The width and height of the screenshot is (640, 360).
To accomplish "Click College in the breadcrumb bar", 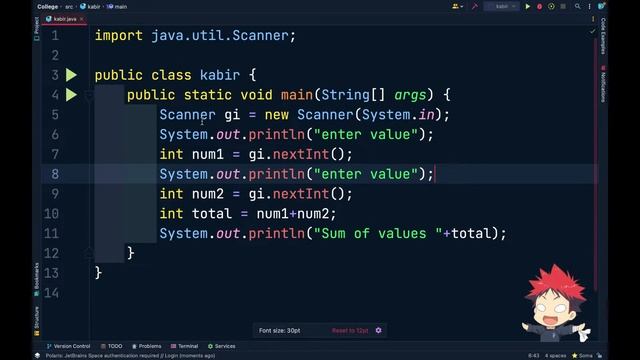I will click(x=47, y=7).
